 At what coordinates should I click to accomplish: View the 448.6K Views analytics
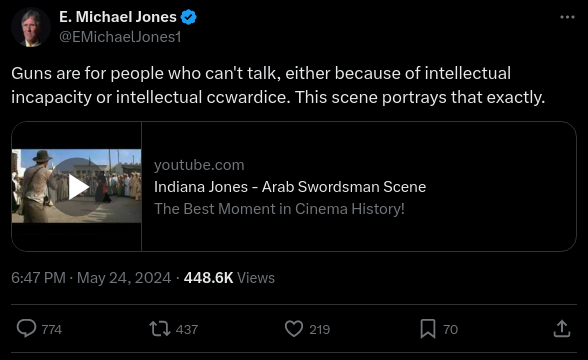[x=229, y=278]
